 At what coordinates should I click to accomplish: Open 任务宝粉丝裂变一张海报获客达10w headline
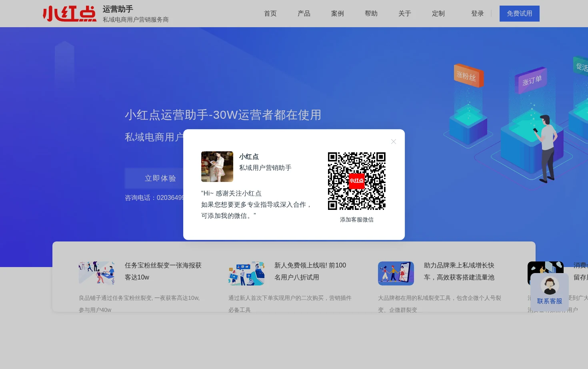click(x=163, y=271)
